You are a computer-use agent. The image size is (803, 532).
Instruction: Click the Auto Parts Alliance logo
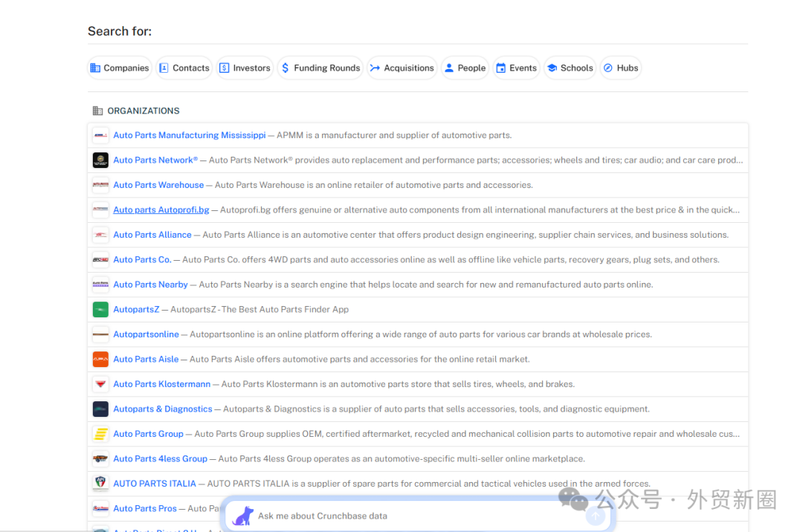(x=100, y=235)
